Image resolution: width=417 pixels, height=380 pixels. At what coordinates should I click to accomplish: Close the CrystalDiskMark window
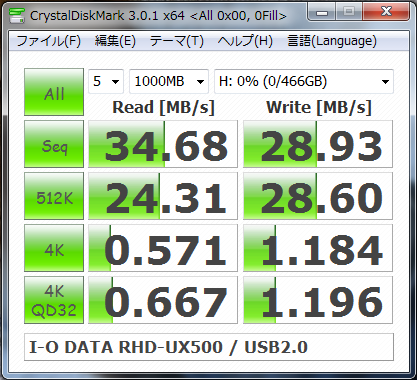coord(386,12)
